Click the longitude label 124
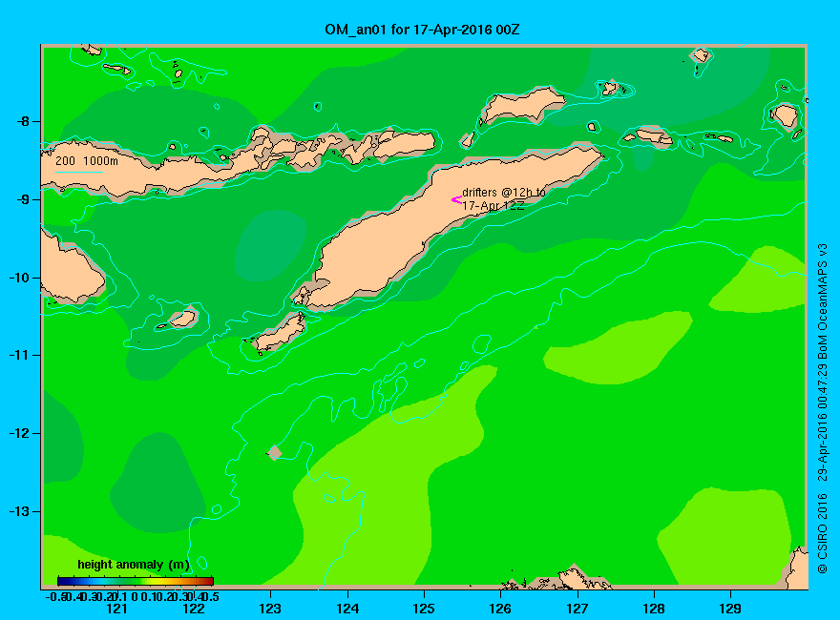Image resolution: width=840 pixels, height=620 pixels. [347, 609]
